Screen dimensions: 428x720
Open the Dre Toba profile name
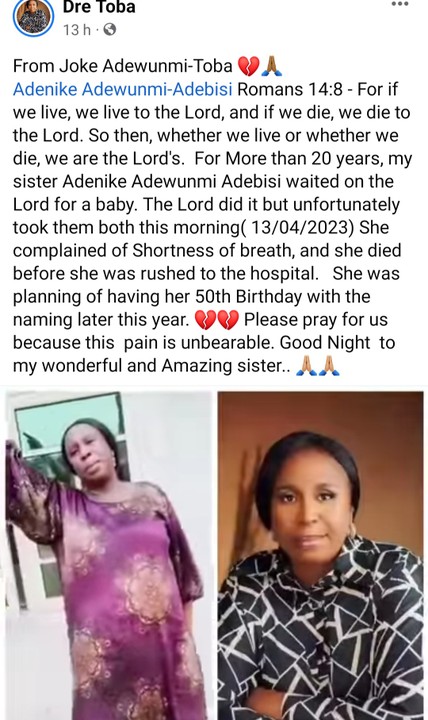coord(99,7)
